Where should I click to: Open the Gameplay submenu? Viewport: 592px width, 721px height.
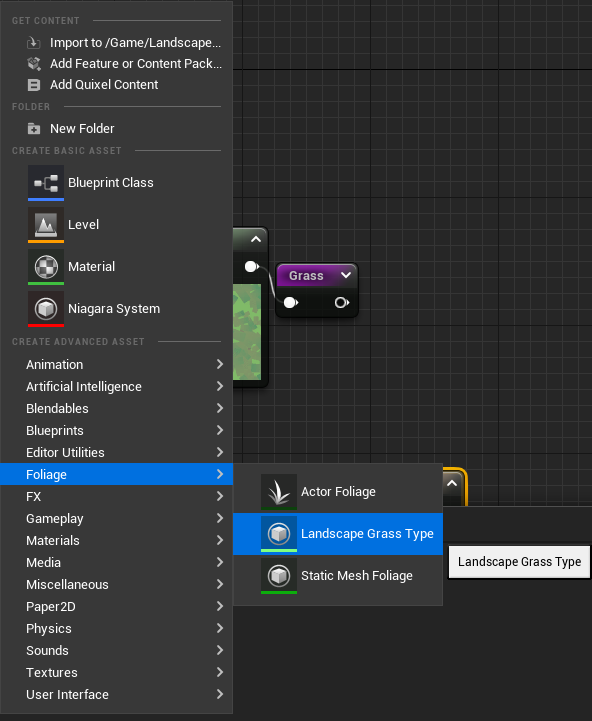tap(116, 519)
